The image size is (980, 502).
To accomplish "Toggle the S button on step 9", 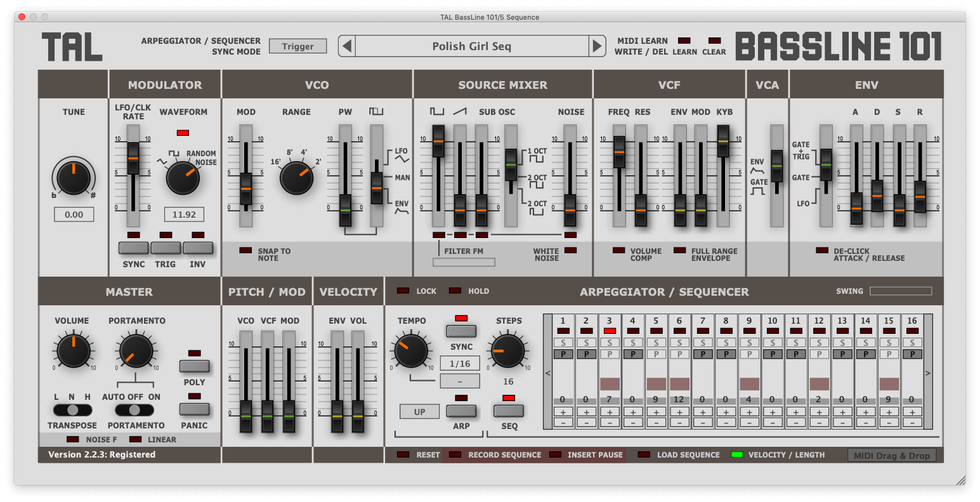I will click(x=749, y=343).
